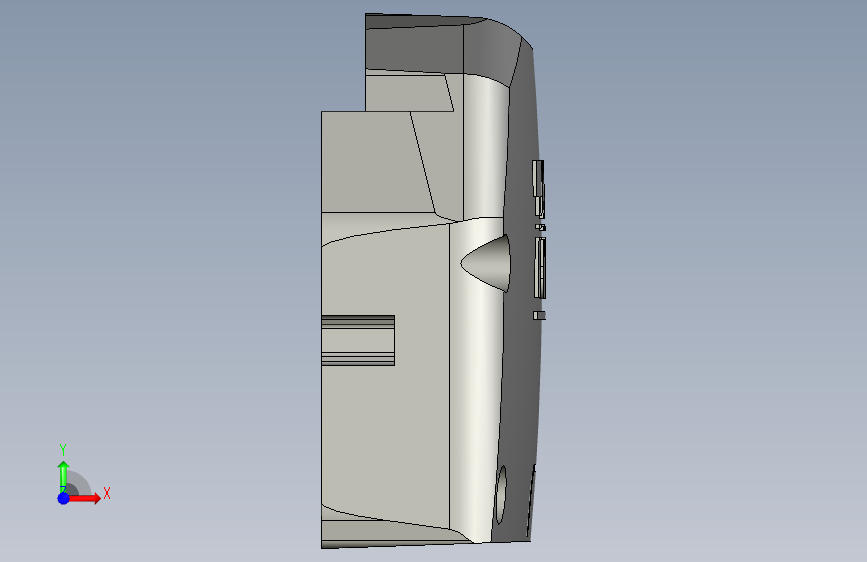867x562 pixels.
Task: Click the "X" label of the axis triad
Action: tap(107, 493)
